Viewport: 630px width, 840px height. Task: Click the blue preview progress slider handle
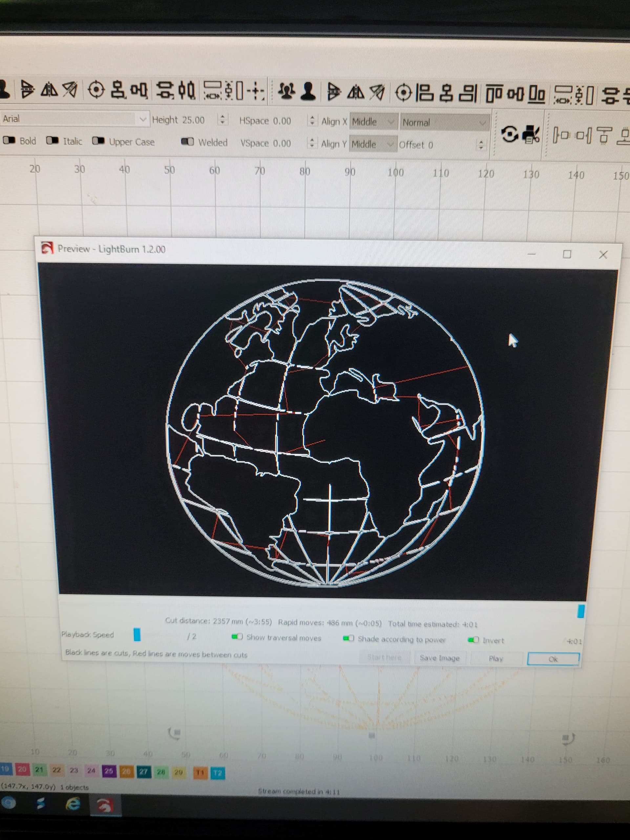coord(581,611)
